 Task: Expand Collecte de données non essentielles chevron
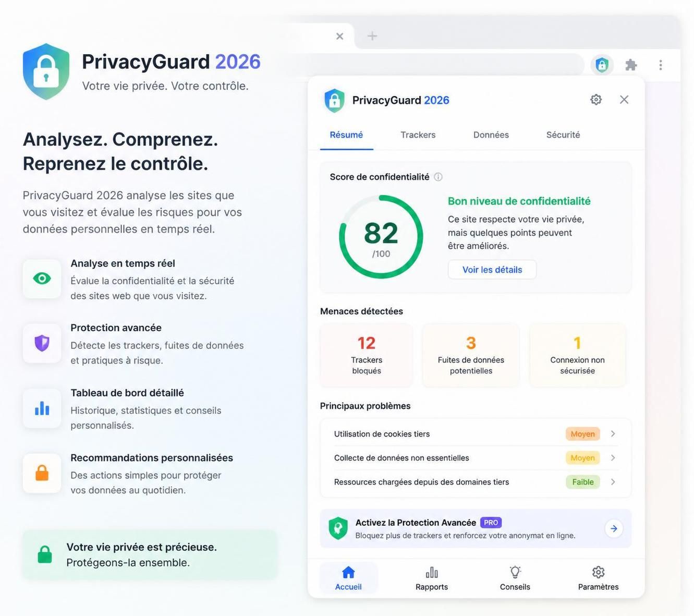[x=613, y=458]
